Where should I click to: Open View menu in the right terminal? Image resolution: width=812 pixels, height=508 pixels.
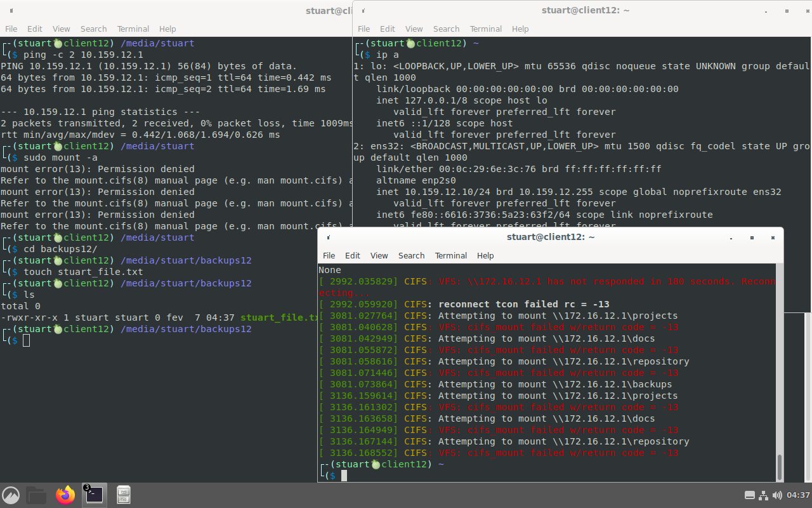pyautogui.click(x=414, y=29)
